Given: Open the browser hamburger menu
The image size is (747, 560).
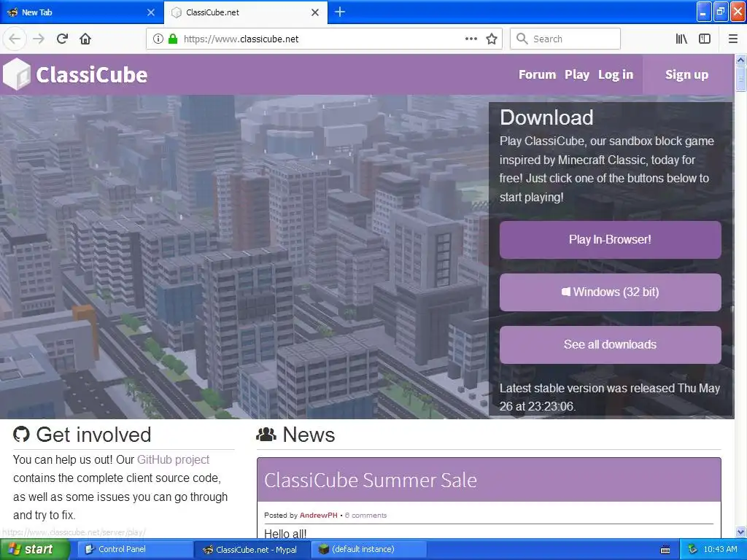Looking at the screenshot, I should click(733, 39).
